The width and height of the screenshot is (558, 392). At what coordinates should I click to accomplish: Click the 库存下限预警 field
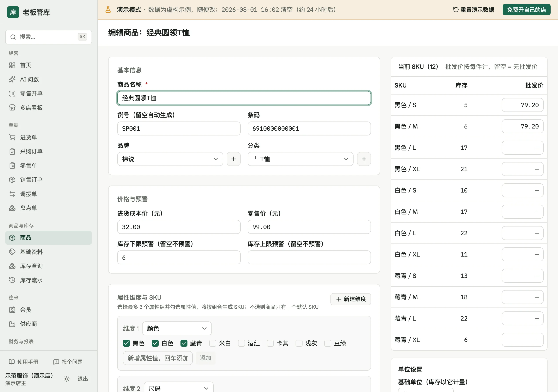(179, 257)
